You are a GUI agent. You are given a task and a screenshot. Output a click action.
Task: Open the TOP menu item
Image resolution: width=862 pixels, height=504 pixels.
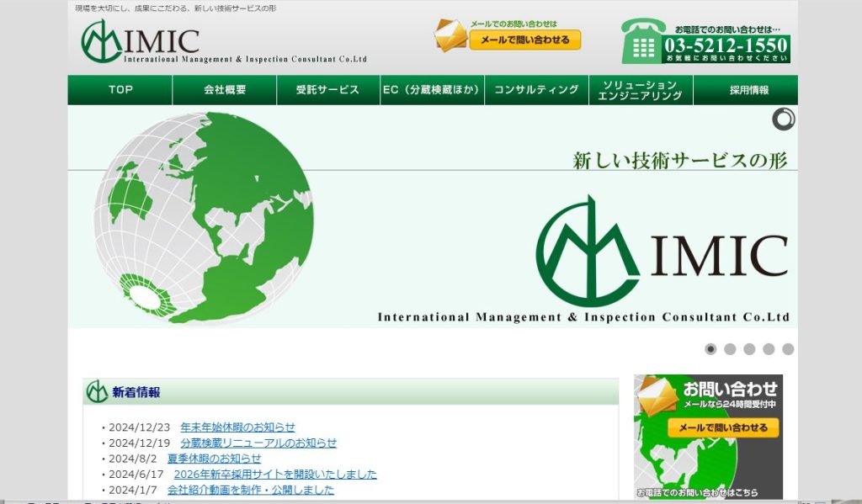pos(120,89)
